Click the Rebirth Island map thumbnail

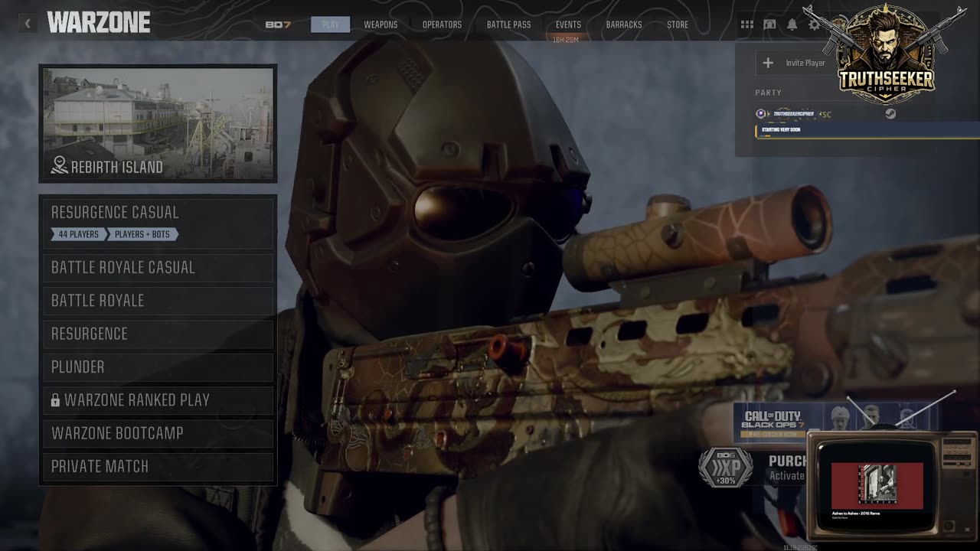158,123
